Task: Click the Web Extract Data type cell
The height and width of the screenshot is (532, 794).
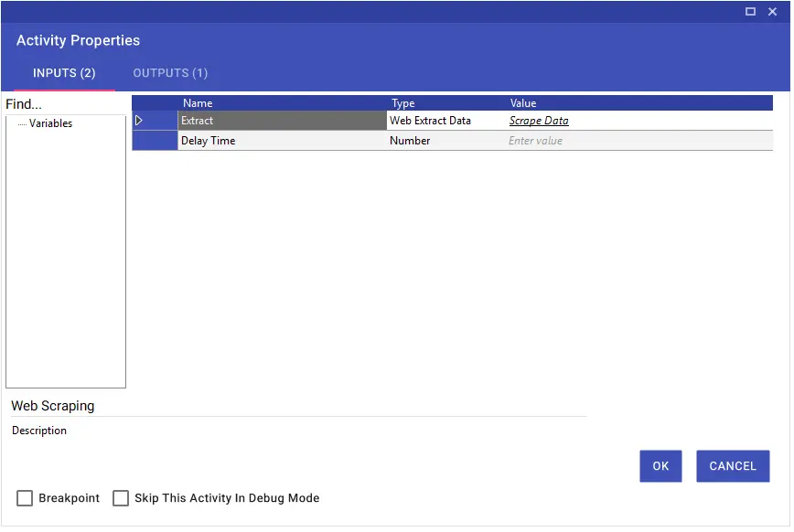Action: (x=446, y=121)
